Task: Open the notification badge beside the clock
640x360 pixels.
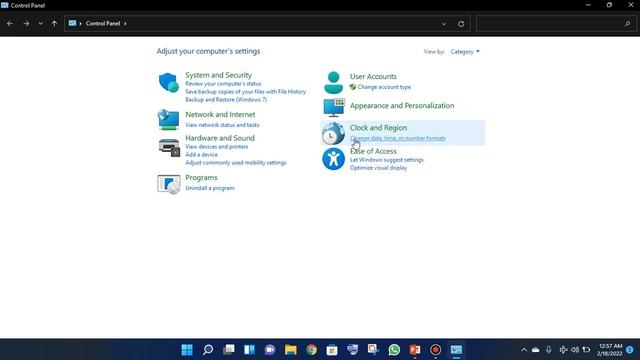Action: coord(630,350)
